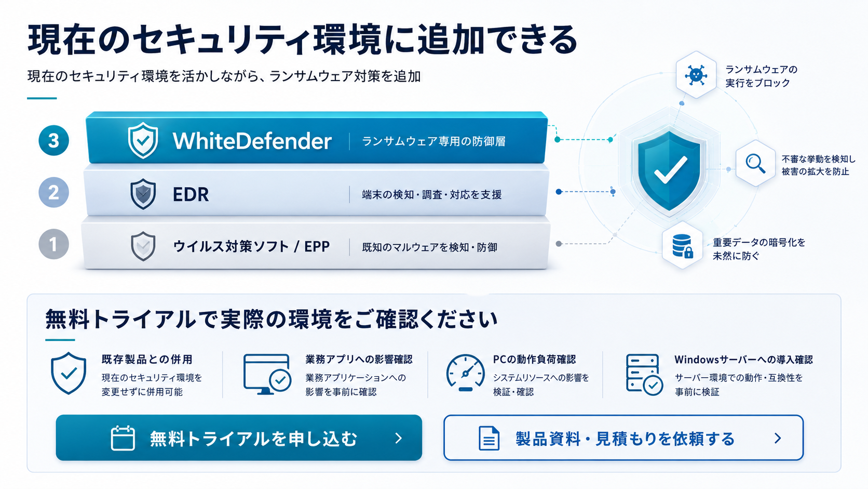868x489 pixels.
Task: Click the database lock hexagon icon
Action: tap(683, 245)
